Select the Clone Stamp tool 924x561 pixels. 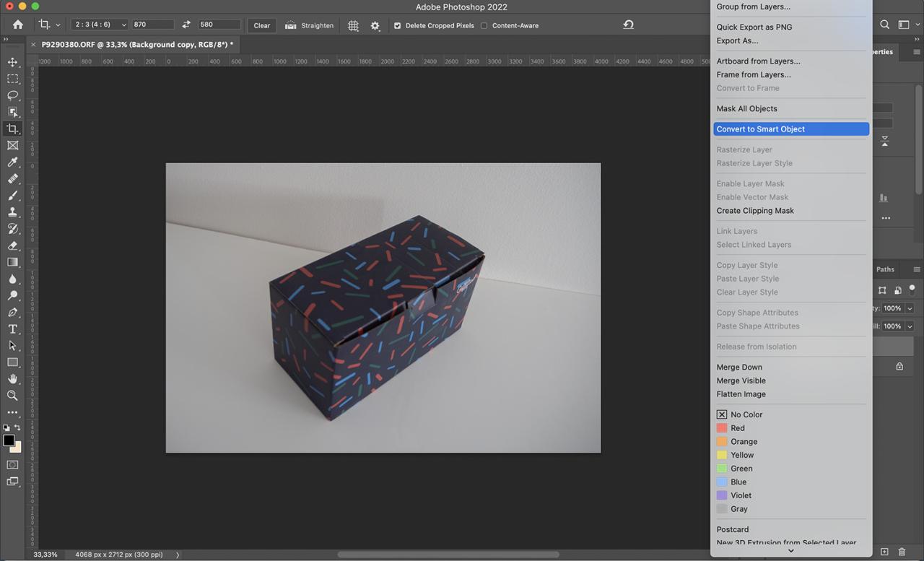click(12, 212)
